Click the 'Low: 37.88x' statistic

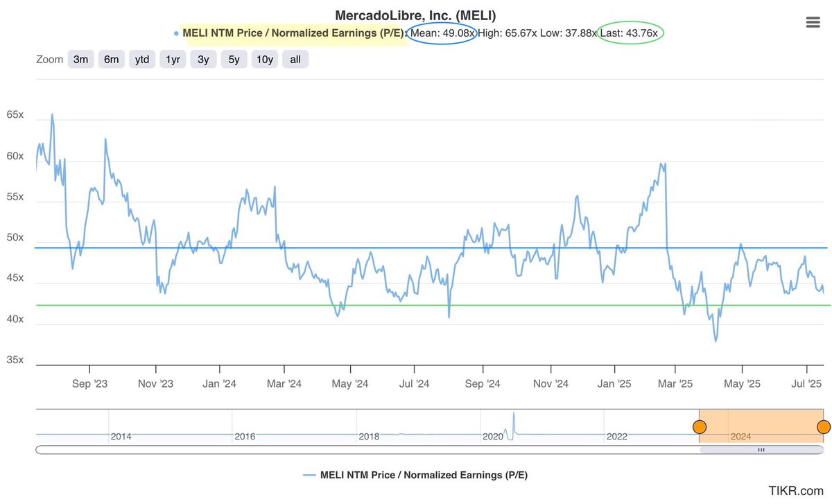[x=569, y=33]
